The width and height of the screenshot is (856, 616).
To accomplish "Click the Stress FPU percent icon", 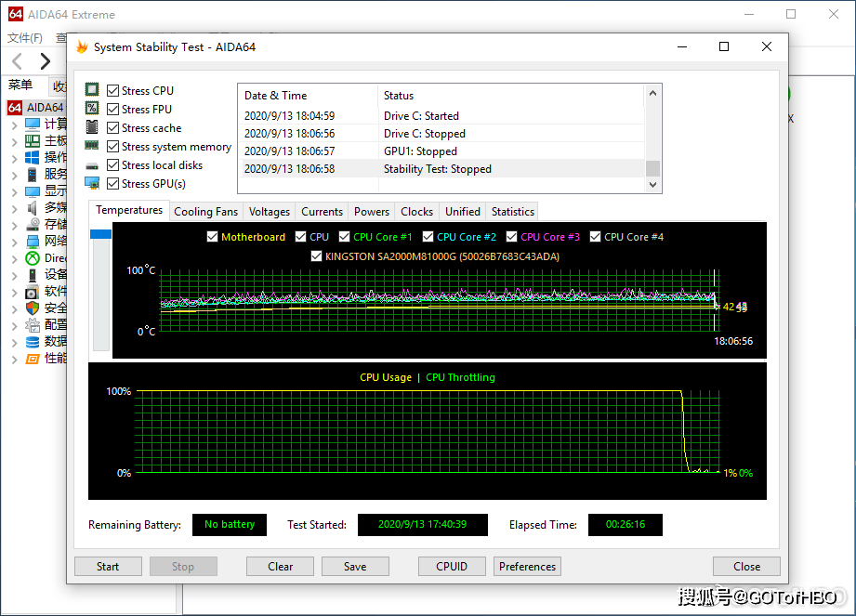I will point(92,108).
